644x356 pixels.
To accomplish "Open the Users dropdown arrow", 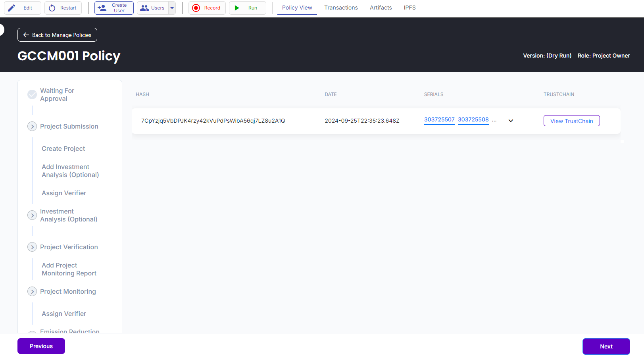I will [172, 8].
